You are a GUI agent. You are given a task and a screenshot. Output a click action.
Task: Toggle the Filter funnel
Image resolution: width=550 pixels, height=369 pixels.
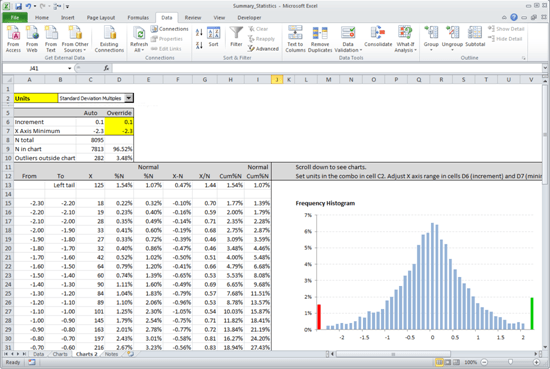[x=236, y=37]
